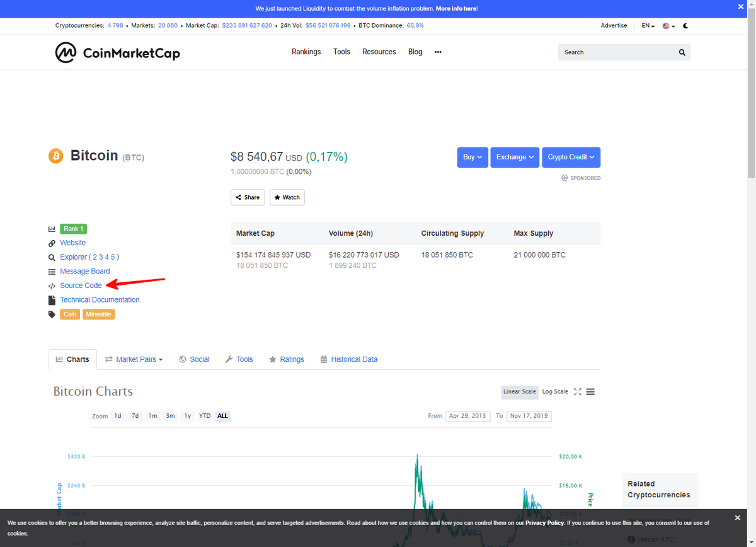The width and height of the screenshot is (756, 547).
Task: Set chart zoom to YTD
Action: pos(205,416)
